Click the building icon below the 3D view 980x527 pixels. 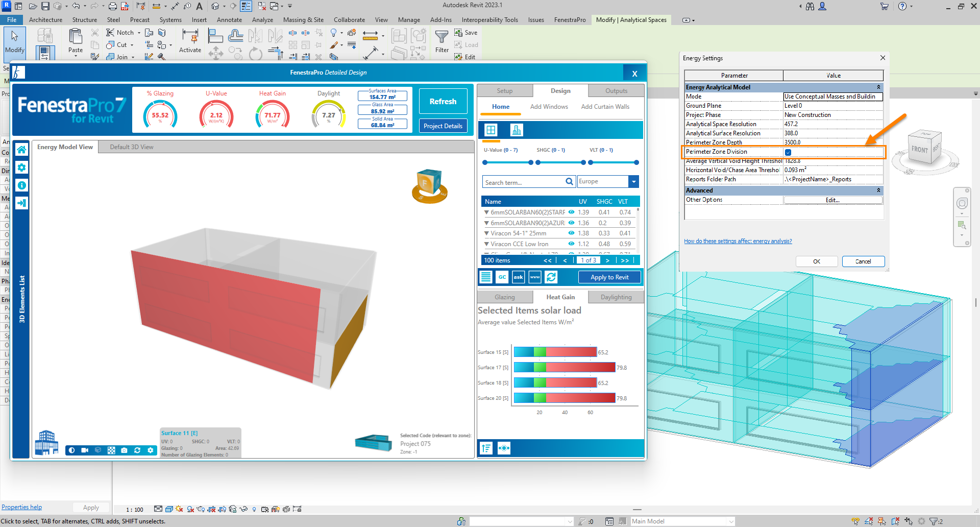point(46,442)
